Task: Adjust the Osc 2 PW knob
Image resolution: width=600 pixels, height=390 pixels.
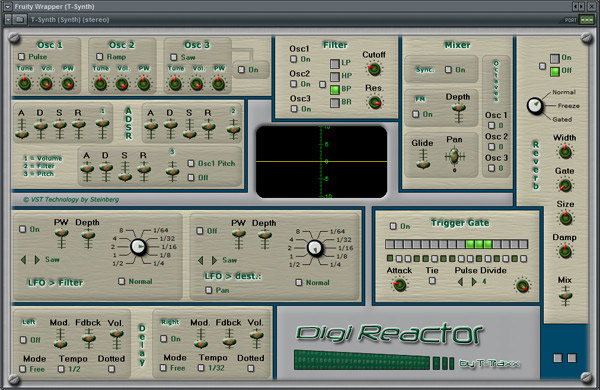Action: click(144, 83)
